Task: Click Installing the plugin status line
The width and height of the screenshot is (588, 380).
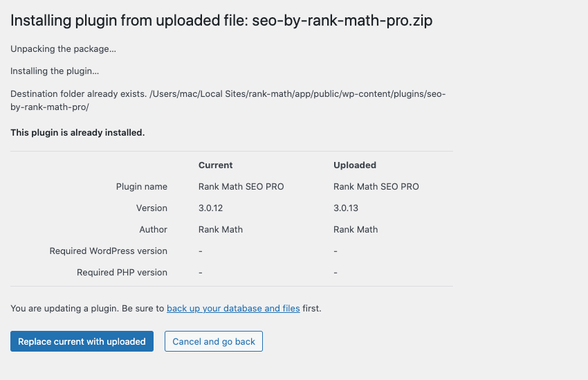Action: pos(55,71)
